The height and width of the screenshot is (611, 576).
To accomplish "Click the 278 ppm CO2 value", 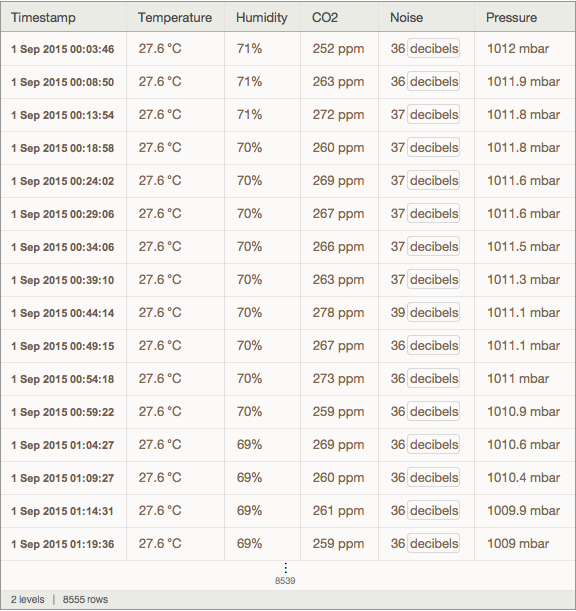I will tap(338, 313).
